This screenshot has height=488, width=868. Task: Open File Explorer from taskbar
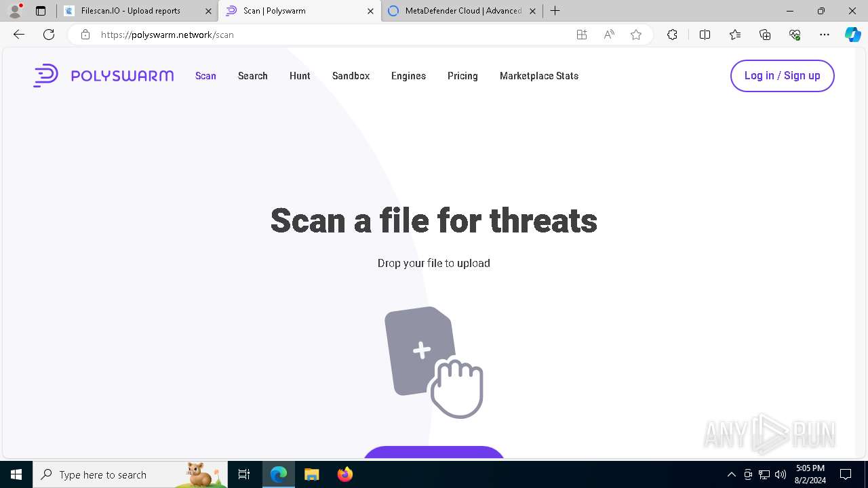pos(311,474)
